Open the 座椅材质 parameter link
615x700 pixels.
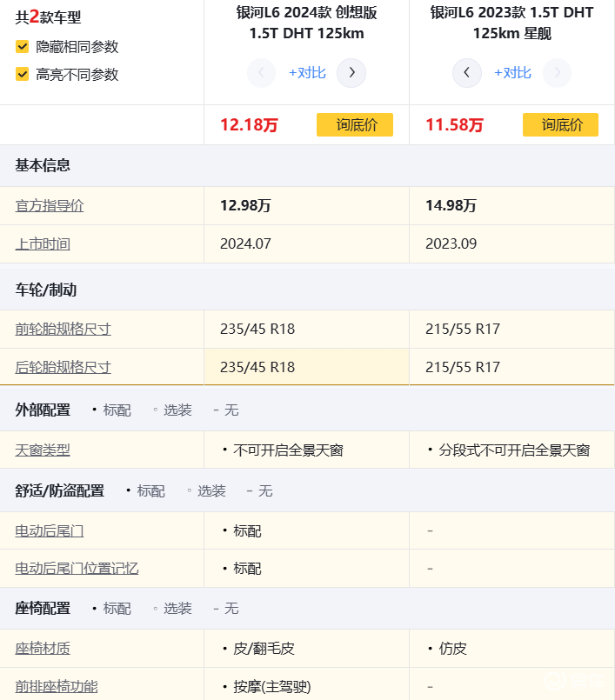43,649
